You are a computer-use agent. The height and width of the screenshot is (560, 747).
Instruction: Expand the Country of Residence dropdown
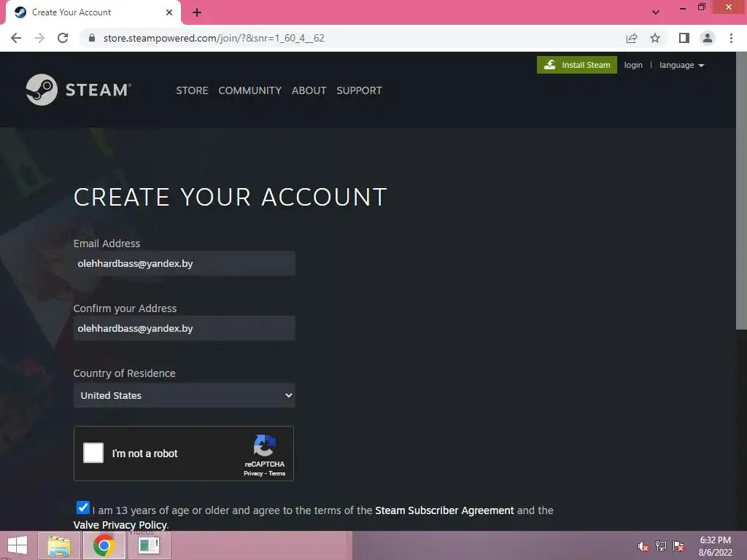pyautogui.click(x=185, y=395)
